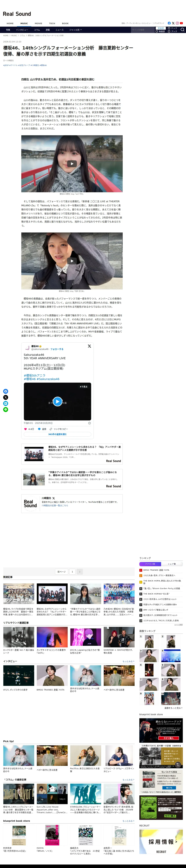Click #JPOP tag under headline
Viewport: 186px width, 868px height.
(x=6, y=65)
